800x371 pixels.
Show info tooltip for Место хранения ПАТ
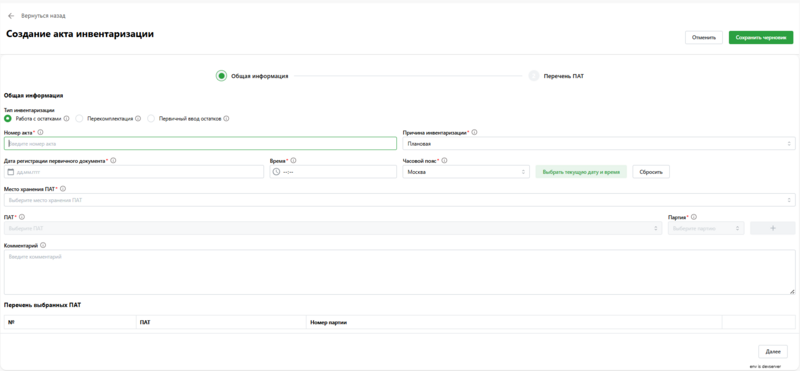(63, 189)
